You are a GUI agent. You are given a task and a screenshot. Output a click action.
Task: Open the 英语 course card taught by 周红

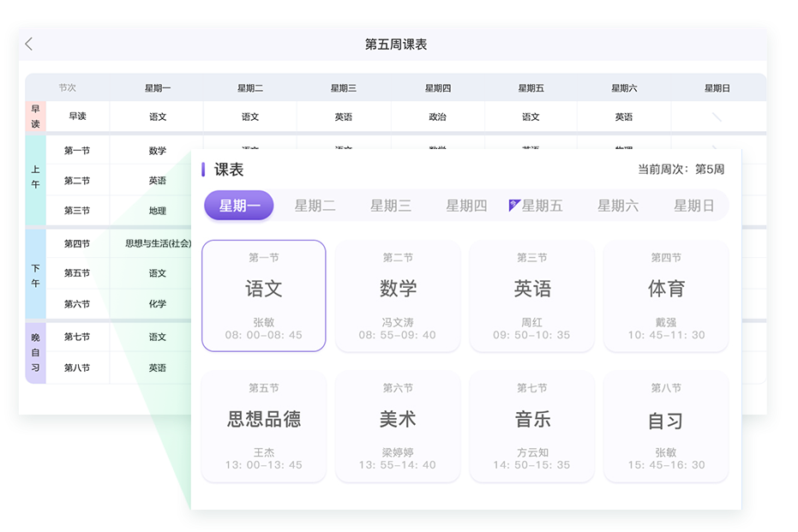[531, 296]
